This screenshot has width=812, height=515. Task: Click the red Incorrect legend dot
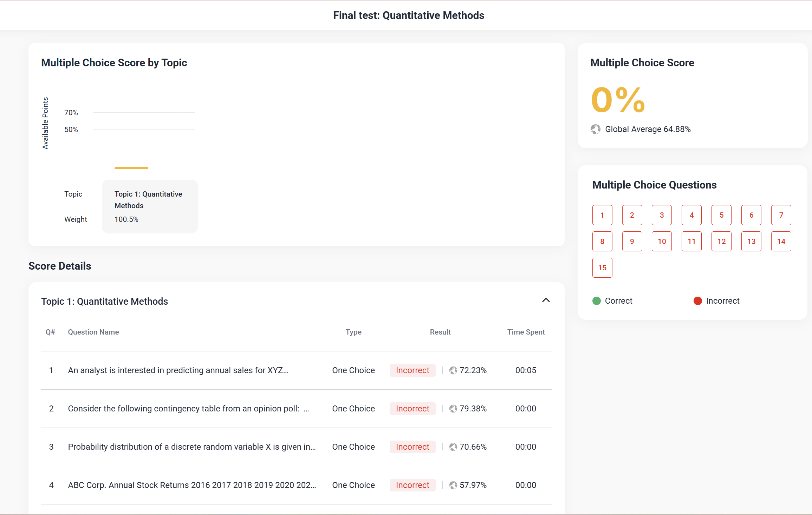(x=697, y=301)
